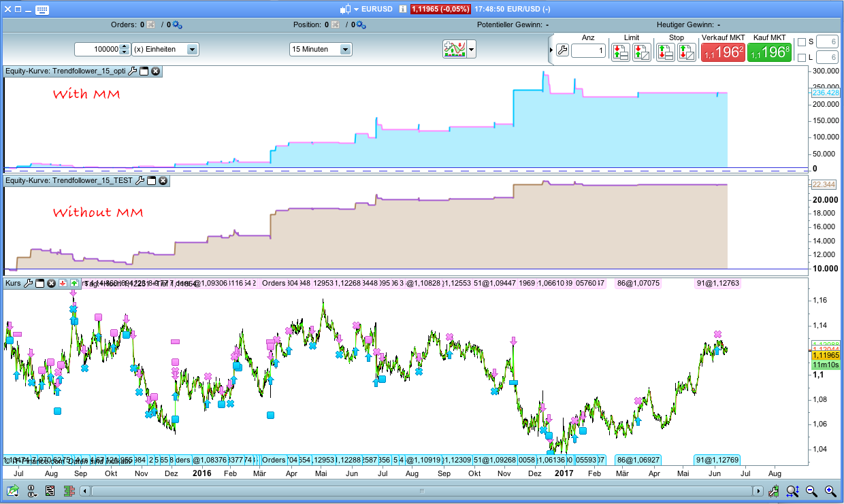844x504 pixels.
Task: Enable the L checkbox
Action: point(802,58)
